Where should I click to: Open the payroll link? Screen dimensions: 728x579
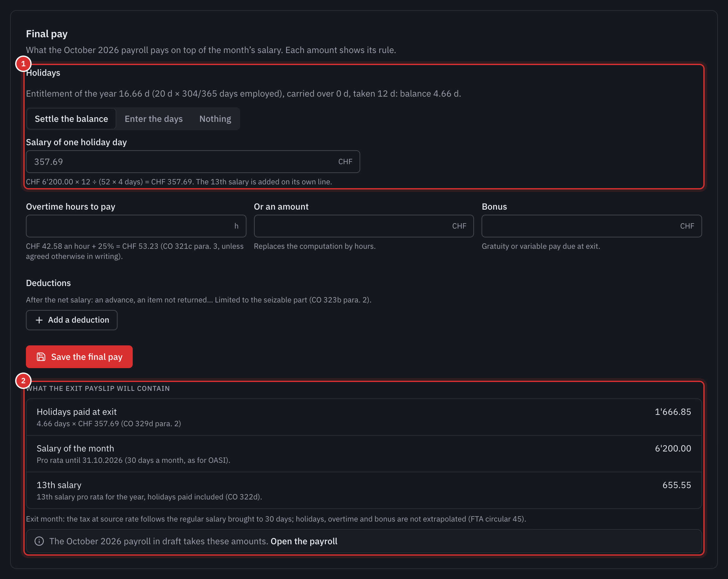[x=304, y=541]
